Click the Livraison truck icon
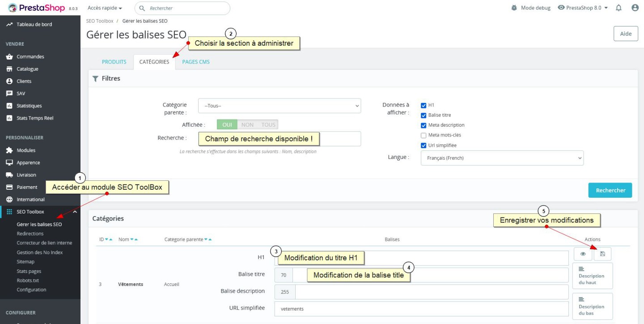This screenshot has width=644, height=324. (9, 175)
